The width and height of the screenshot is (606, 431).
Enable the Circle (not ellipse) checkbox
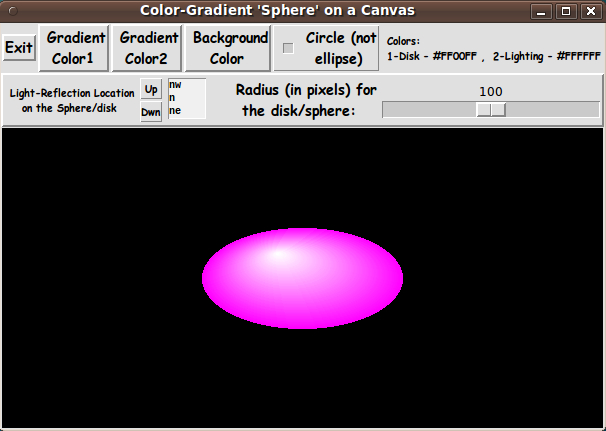point(288,48)
